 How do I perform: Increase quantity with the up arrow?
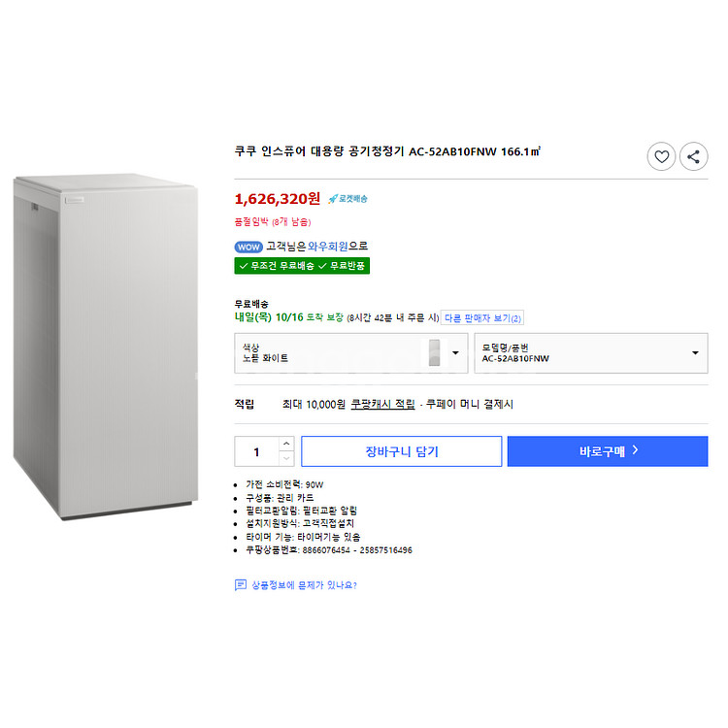tap(285, 444)
